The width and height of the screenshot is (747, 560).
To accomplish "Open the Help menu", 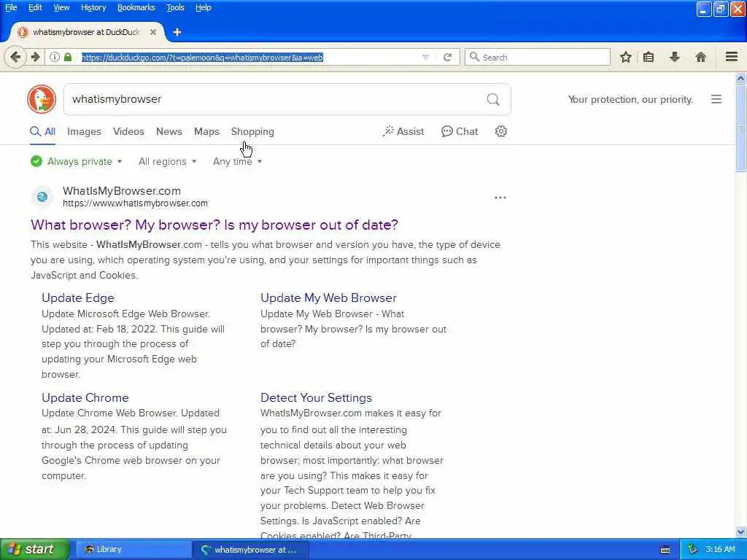I will pyautogui.click(x=204, y=7).
